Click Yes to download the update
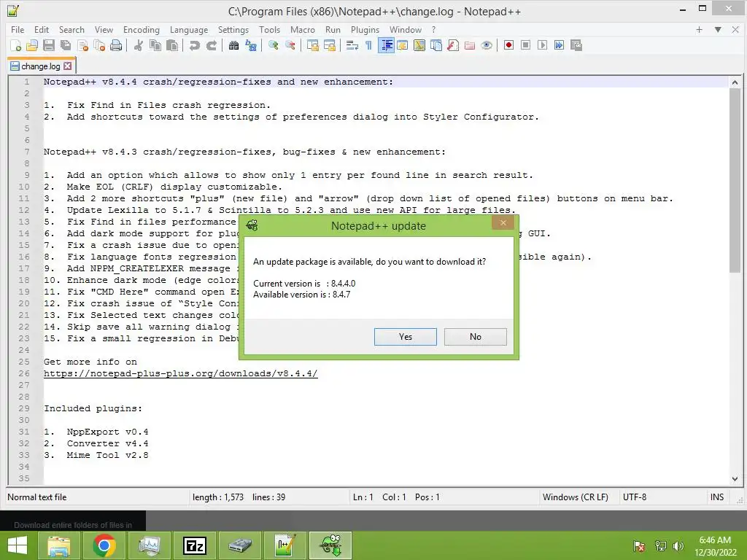 click(406, 337)
